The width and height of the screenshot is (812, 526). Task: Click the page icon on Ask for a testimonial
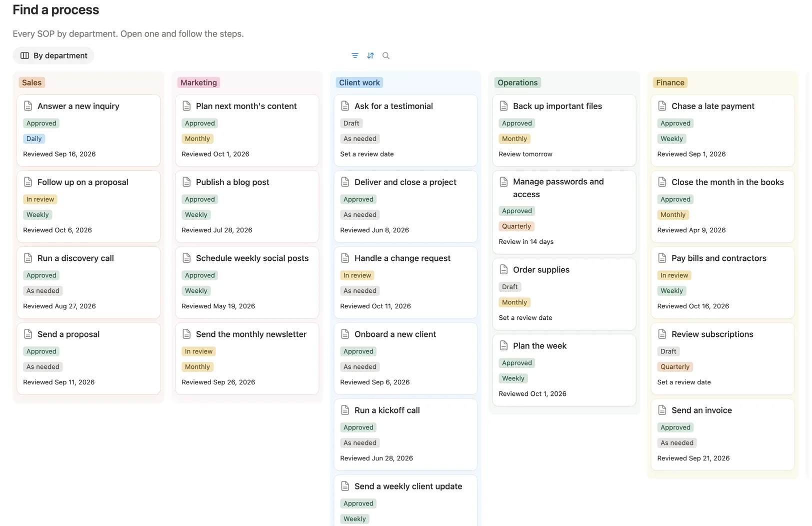click(345, 106)
